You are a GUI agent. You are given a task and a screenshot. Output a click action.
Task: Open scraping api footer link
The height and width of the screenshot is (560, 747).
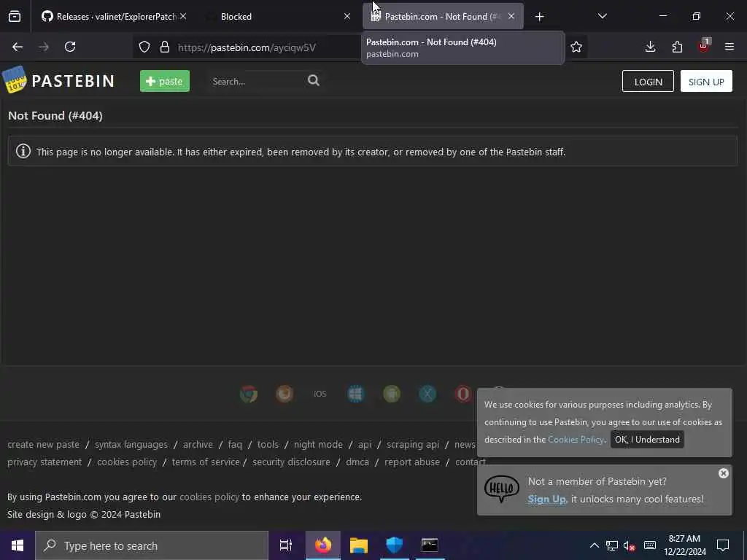pyautogui.click(x=413, y=444)
